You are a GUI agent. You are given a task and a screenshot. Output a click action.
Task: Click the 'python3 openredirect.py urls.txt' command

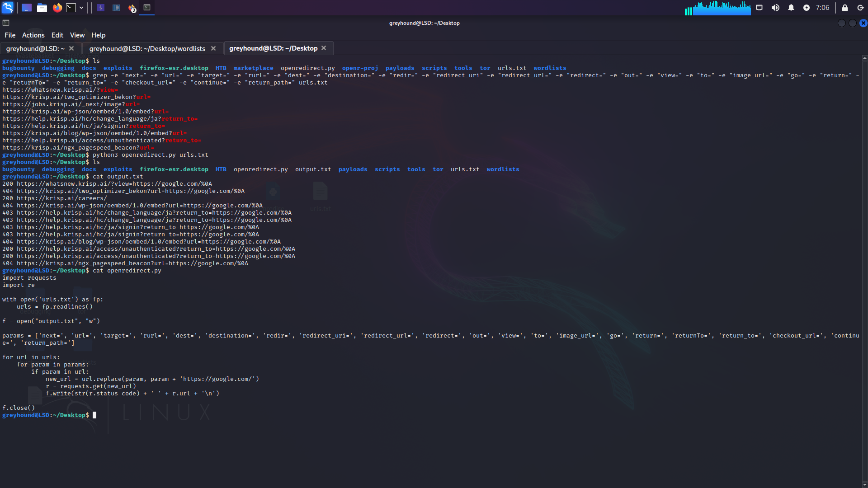tap(151, 155)
